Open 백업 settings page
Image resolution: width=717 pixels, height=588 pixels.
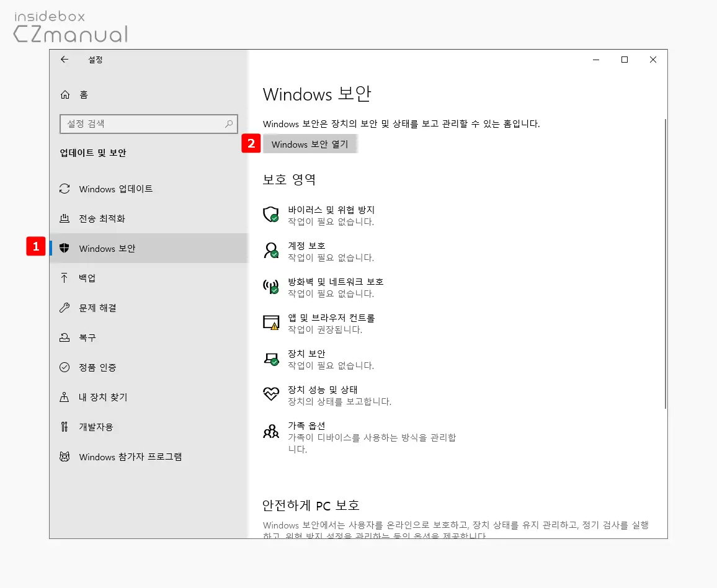coord(149,278)
